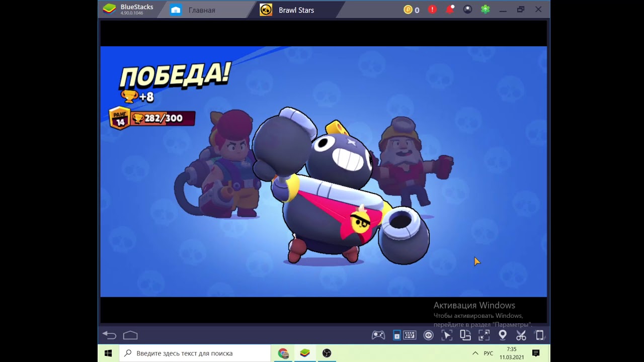Click the +8 trophy reward
The width and height of the screenshot is (644, 362).
(x=137, y=97)
